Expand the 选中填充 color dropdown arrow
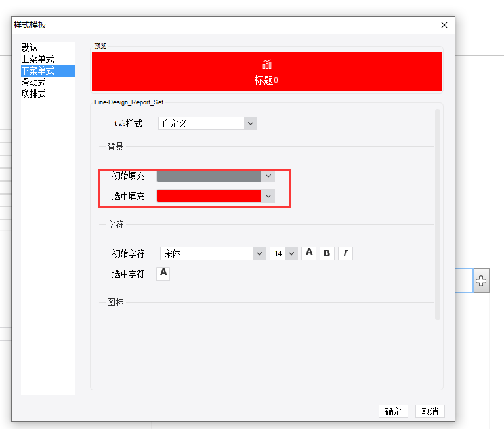This screenshot has width=504, height=429. click(268, 196)
